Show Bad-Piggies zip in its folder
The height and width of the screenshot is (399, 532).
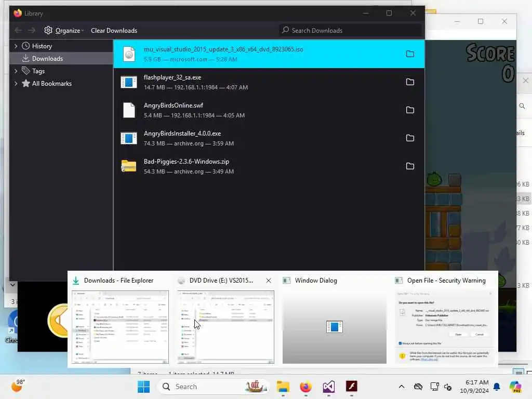point(410,166)
